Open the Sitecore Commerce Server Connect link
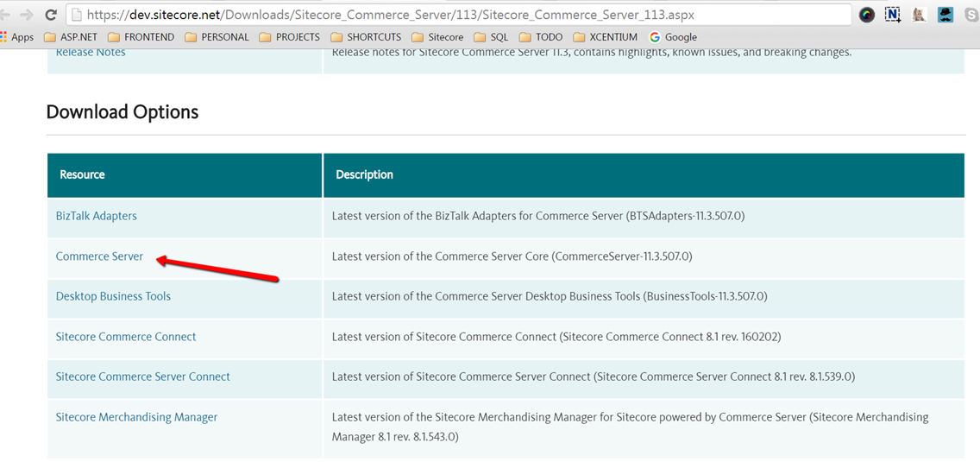The image size is (980, 462). (142, 377)
